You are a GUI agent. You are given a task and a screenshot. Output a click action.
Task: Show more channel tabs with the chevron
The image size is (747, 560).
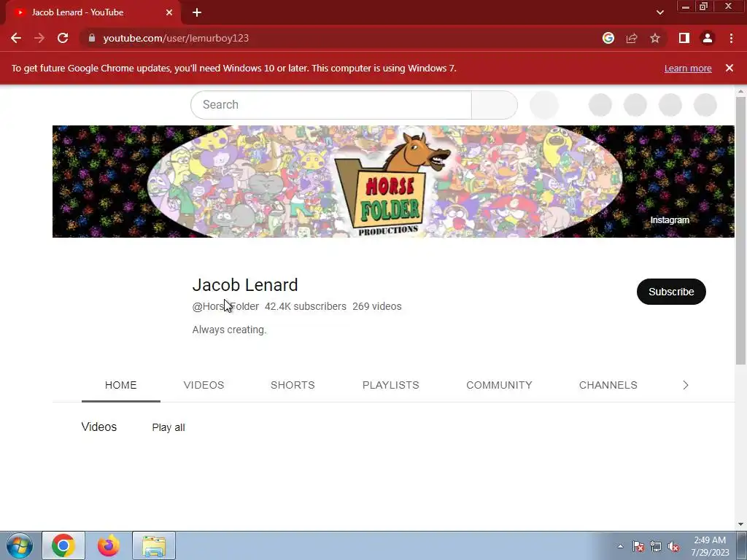coord(686,385)
